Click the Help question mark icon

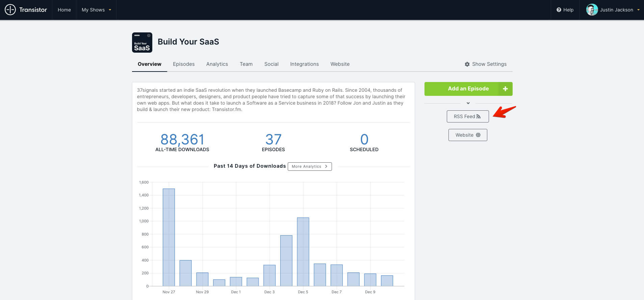pyautogui.click(x=559, y=10)
